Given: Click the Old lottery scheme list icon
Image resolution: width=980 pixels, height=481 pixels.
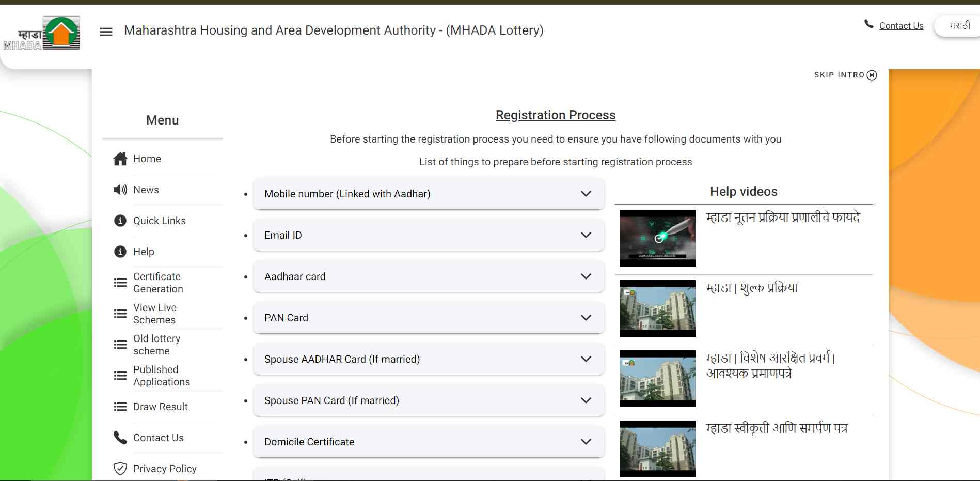Looking at the screenshot, I should pyautogui.click(x=120, y=345).
